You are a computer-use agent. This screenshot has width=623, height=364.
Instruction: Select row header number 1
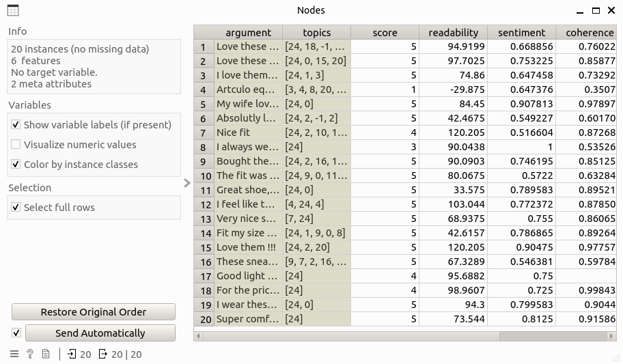coord(204,47)
